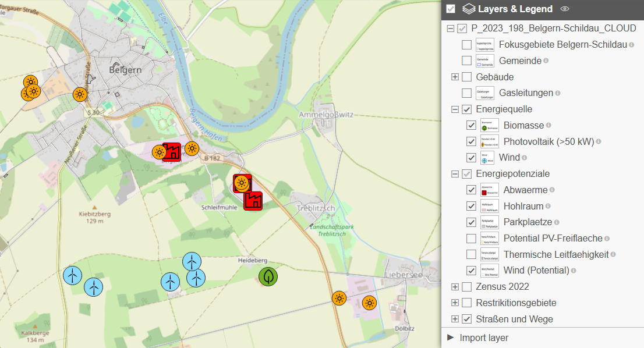Select the lower-right turbine of the Heideberg cluster

(x=196, y=278)
